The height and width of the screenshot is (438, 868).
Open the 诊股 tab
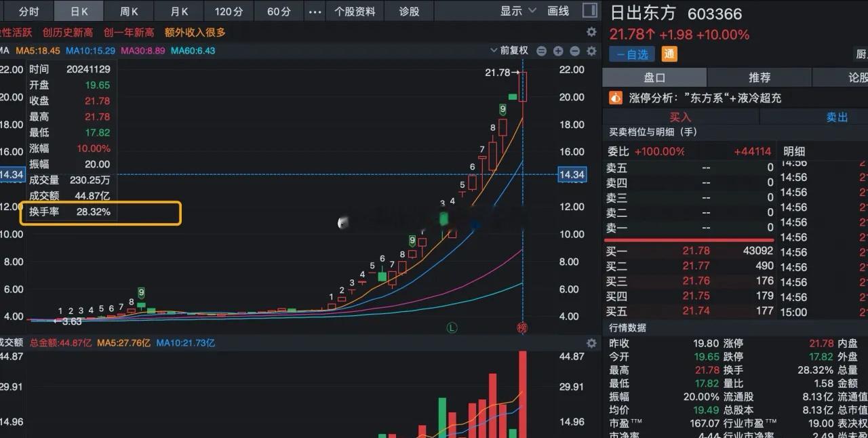(409, 12)
